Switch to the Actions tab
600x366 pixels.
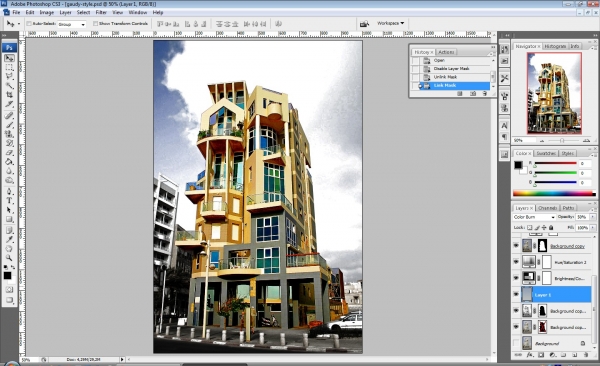[446, 52]
